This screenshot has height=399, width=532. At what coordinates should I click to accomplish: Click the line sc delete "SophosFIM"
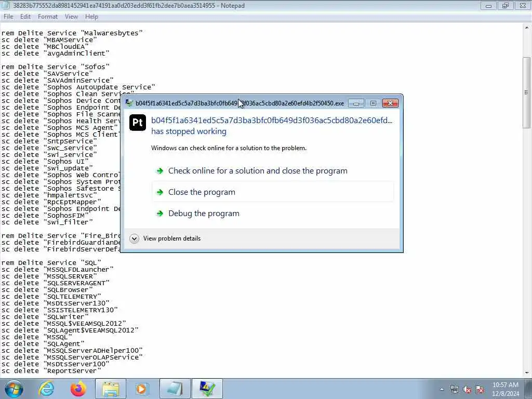pos(45,216)
